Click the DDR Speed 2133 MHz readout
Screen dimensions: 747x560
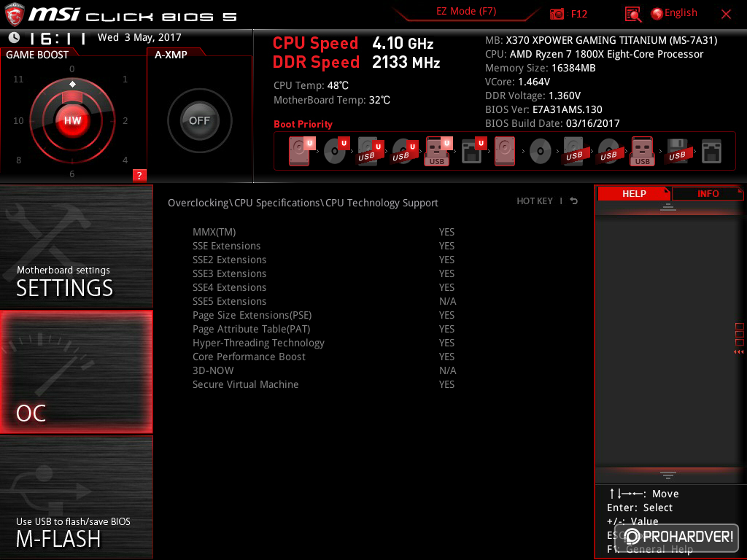(x=356, y=62)
